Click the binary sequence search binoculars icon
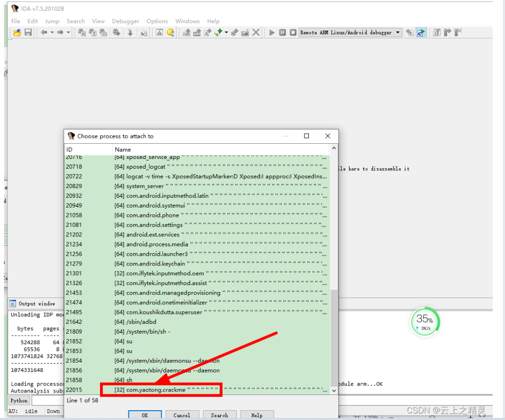This screenshot has height=420, width=505. pyautogui.click(x=103, y=32)
